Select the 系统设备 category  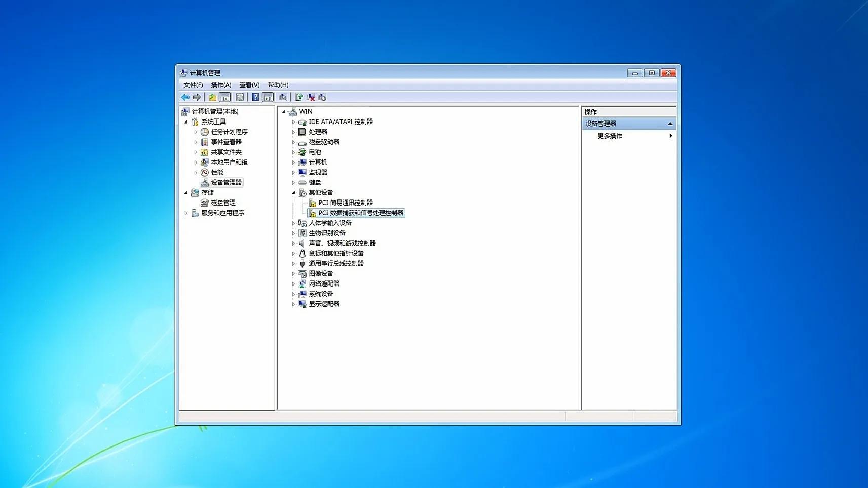[321, 294]
